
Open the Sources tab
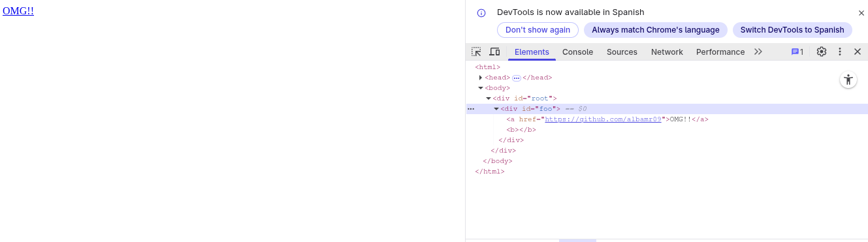(x=622, y=52)
